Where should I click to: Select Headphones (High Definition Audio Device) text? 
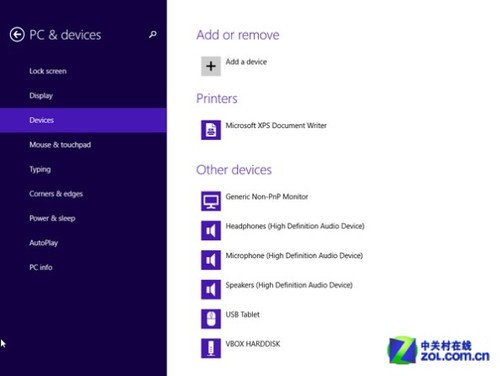pos(295,226)
